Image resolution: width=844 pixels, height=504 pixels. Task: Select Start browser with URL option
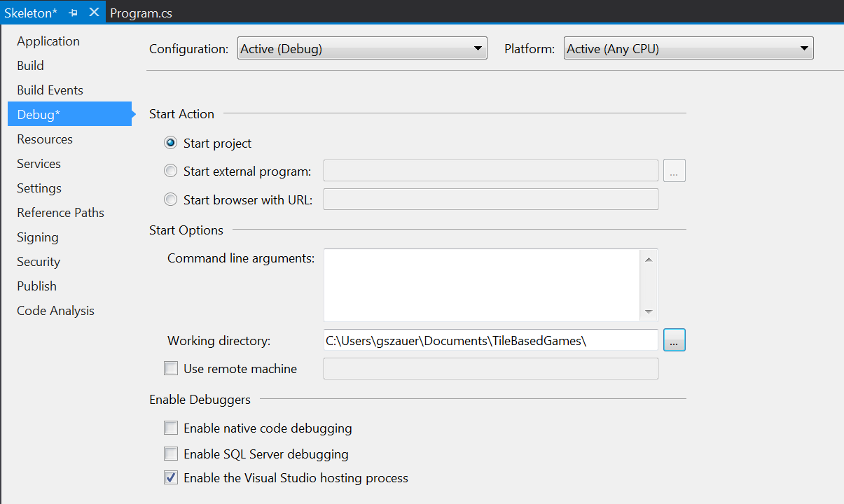point(171,200)
